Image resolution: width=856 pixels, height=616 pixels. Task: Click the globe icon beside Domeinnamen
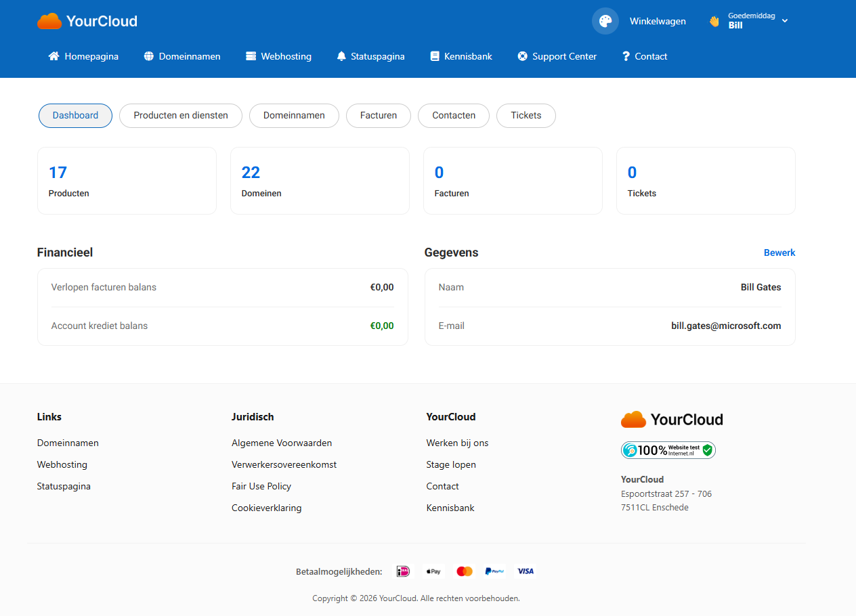pyautogui.click(x=149, y=56)
